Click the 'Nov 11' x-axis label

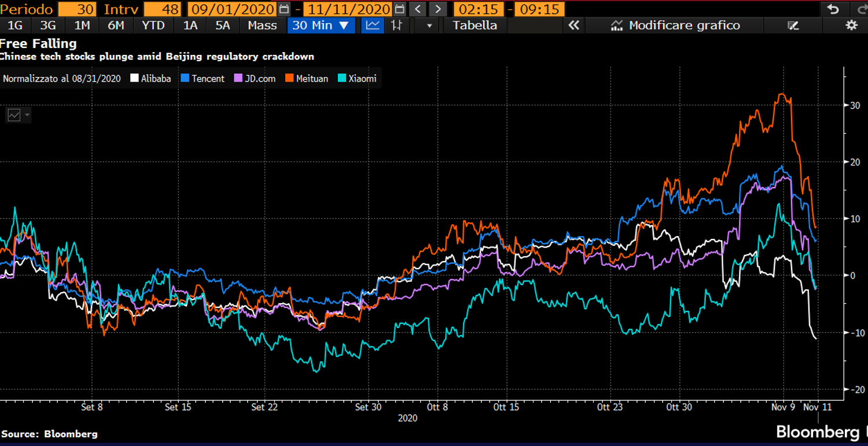pos(817,407)
